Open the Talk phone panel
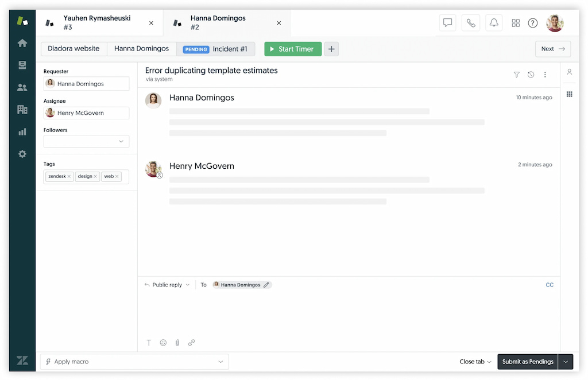588x380 pixels. point(470,22)
